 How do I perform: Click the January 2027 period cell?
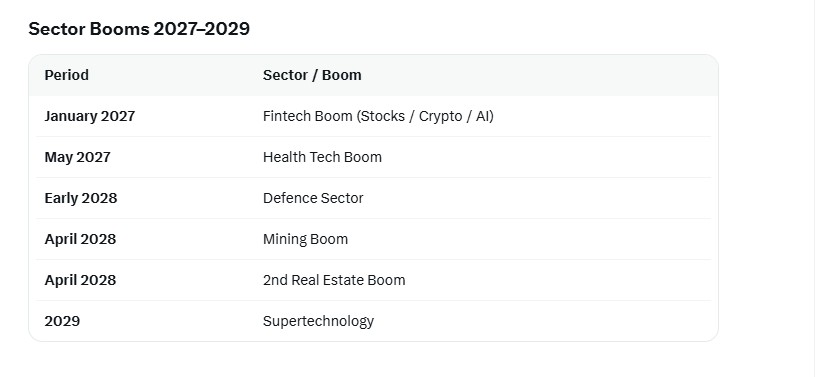pos(90,116)
